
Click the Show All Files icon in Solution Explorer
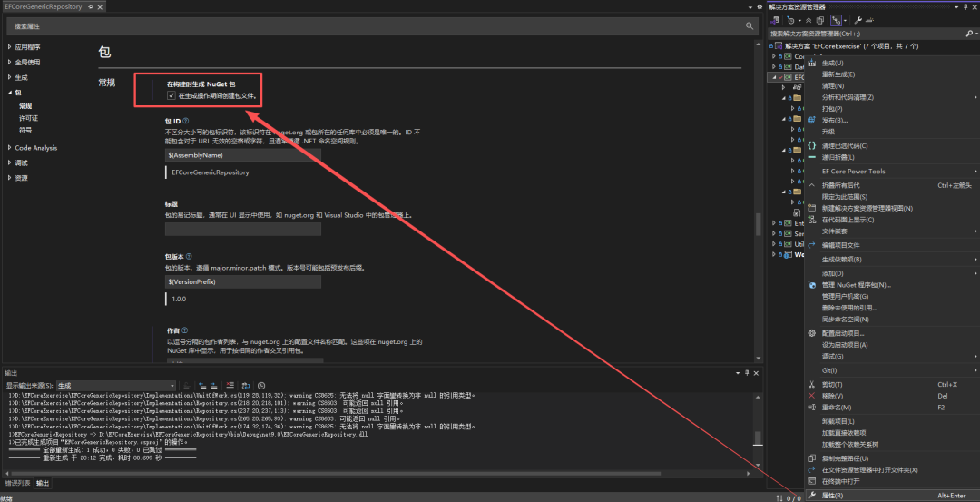820,21
